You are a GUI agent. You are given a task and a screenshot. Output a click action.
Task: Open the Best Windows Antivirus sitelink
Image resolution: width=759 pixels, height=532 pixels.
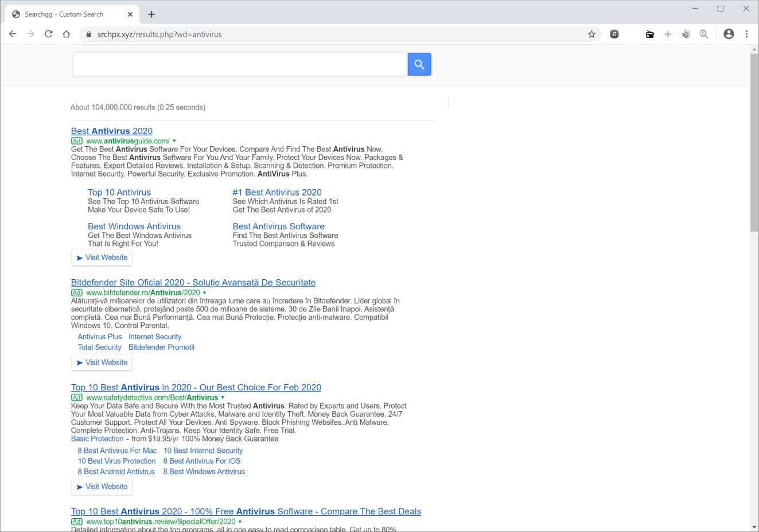point(134,226)
